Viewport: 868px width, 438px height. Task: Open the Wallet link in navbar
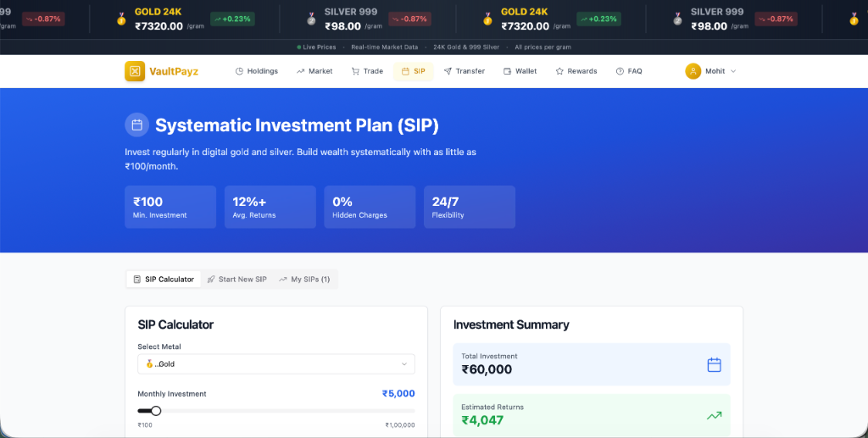click(520, 71)
